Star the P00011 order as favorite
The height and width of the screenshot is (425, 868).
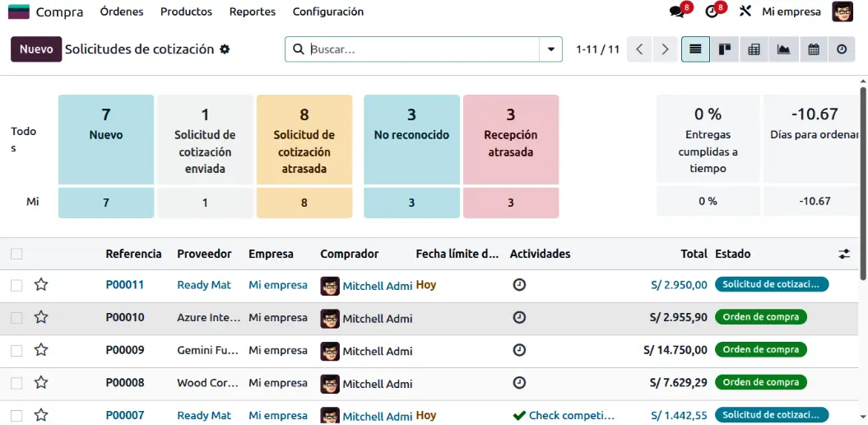tap(41, 285)
